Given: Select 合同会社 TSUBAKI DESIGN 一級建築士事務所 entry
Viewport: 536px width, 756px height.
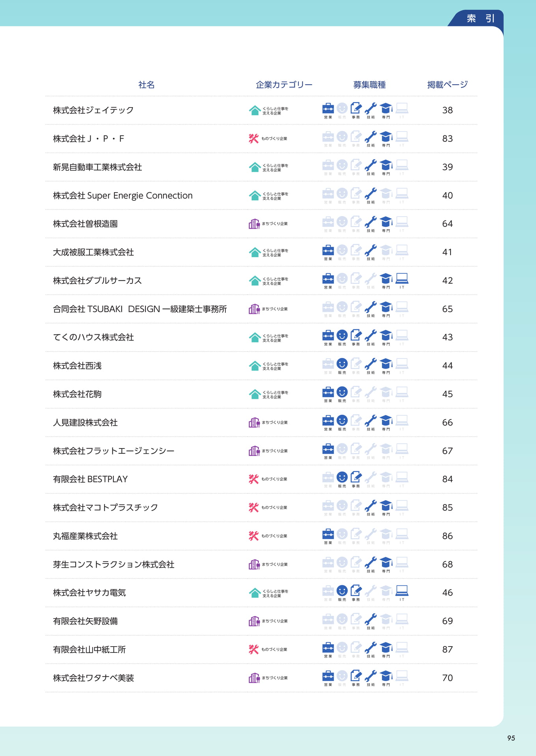Looking at the screenshot, I should pos(140,309).
